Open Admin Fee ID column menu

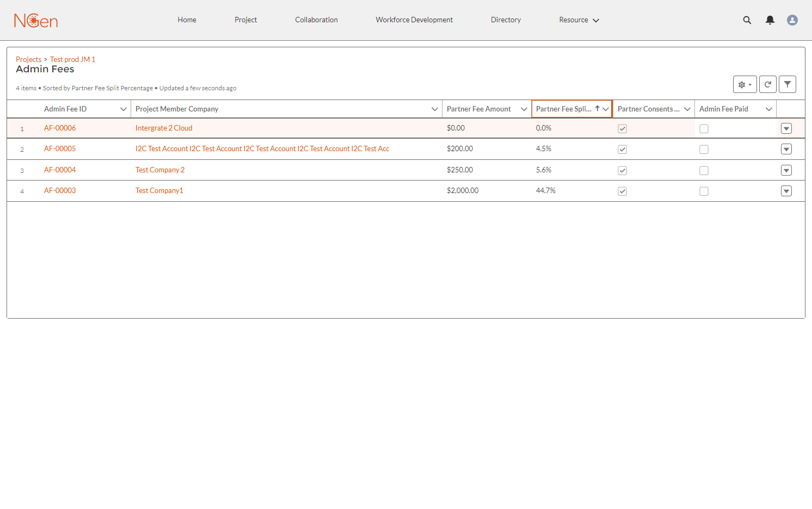[x=124, y=109]
